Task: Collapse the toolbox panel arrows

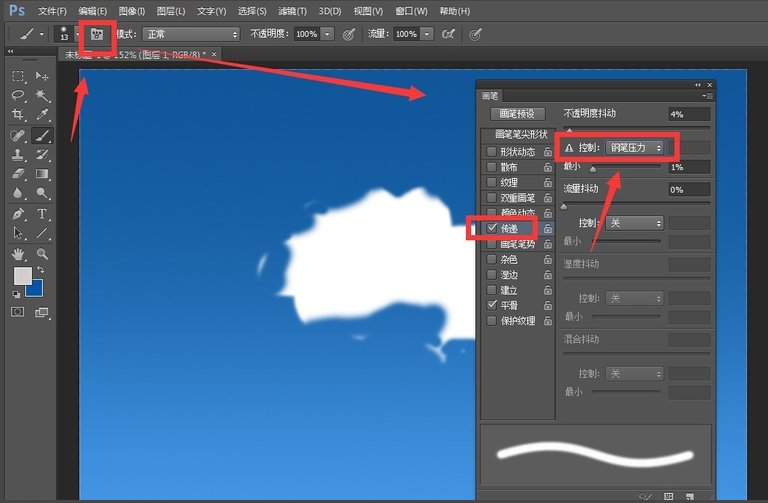Action: pyautogui.click(x=10, y=51)
